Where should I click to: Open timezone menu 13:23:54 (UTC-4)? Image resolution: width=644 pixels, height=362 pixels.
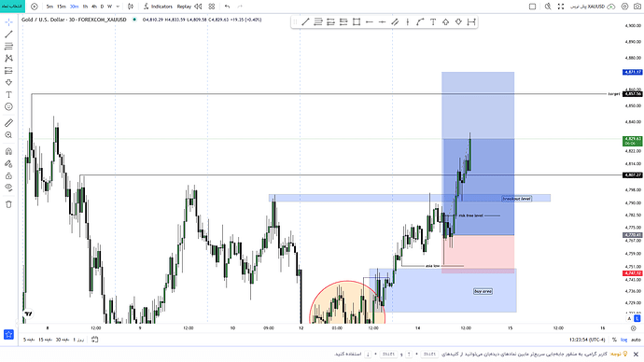(587, 340)
